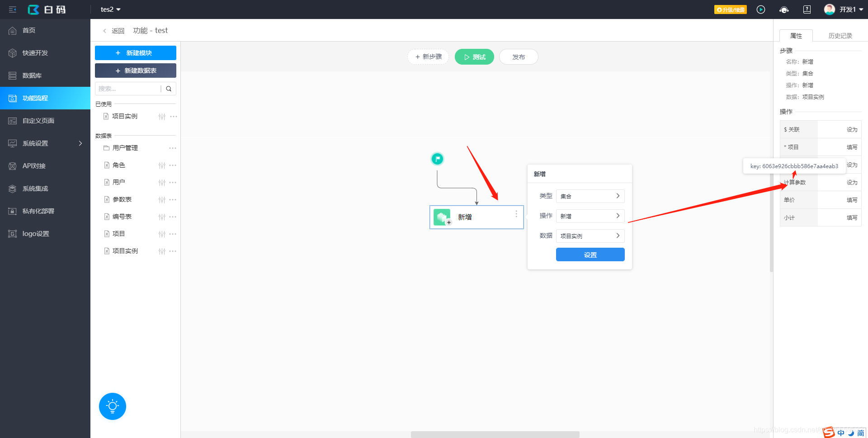Collapse the sidebar with the hamburger icon
Screen dimensions: 868x438
pos(13,9)
